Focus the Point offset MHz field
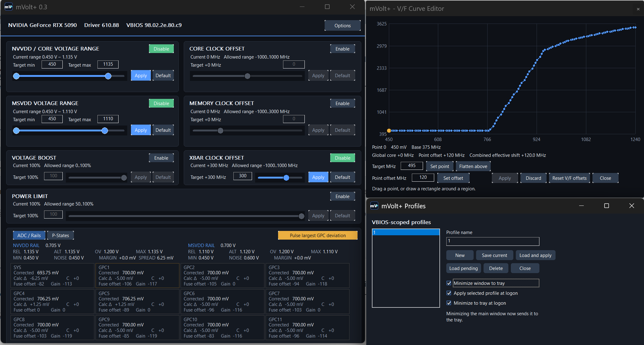 click(423, 178)
